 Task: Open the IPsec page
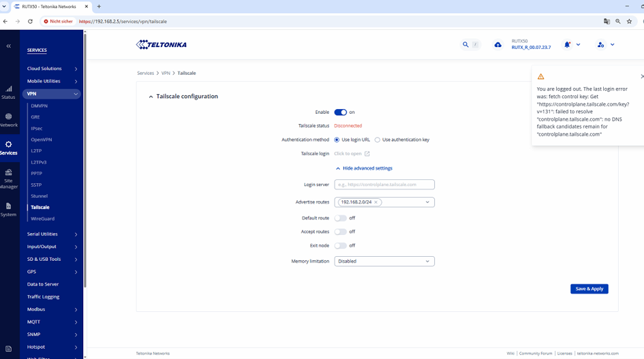tap(37, 129)
